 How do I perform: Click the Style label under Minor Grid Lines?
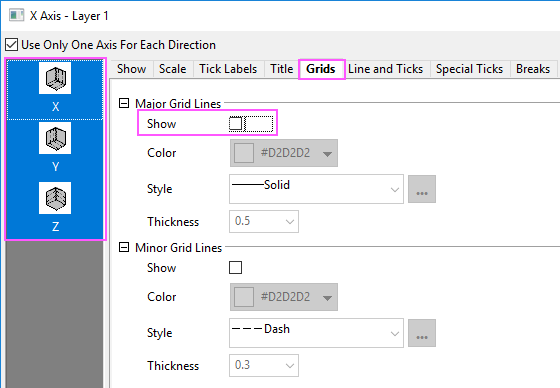[x=160, y=333]
